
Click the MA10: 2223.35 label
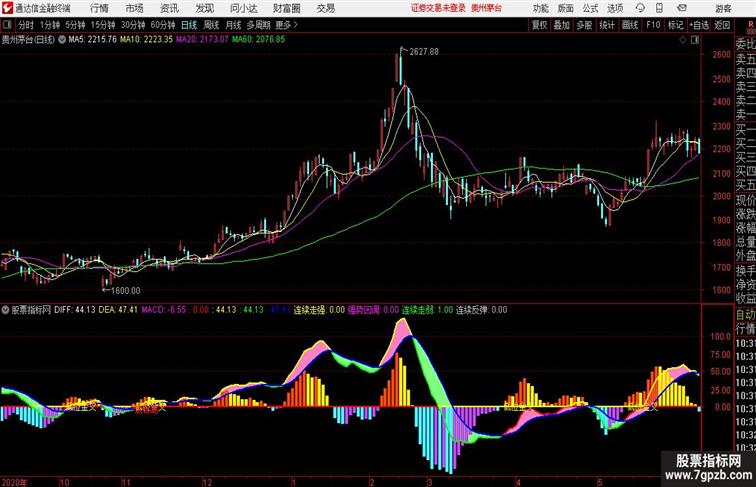coord(146,39)
